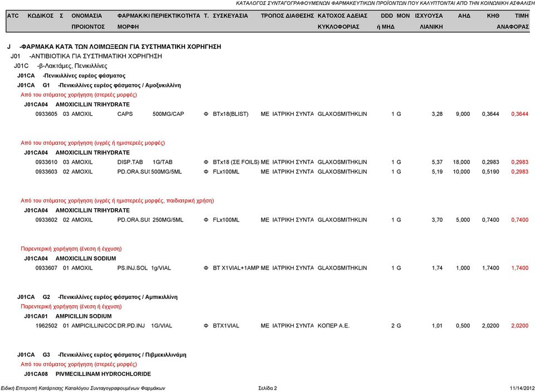Select the license holder ΚΟΠΕΡ Α.Ε.
Screen dimensions: 535x392
333,326
